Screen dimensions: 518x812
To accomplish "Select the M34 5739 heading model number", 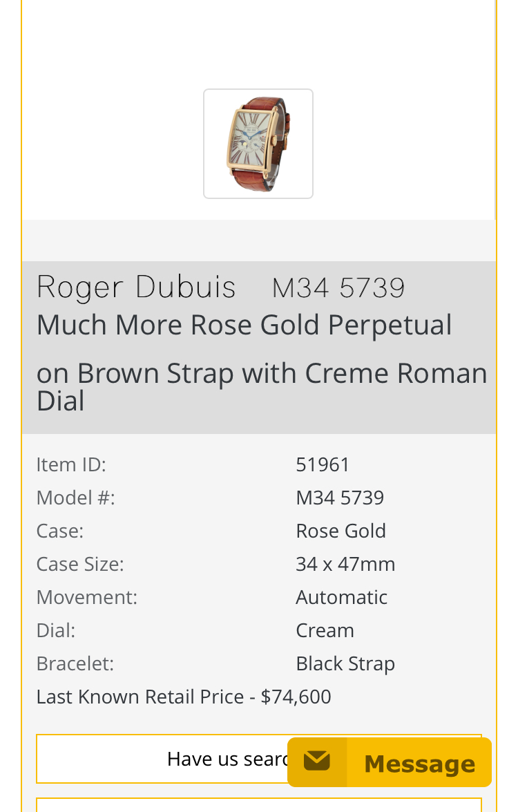I will coord(338,288).
